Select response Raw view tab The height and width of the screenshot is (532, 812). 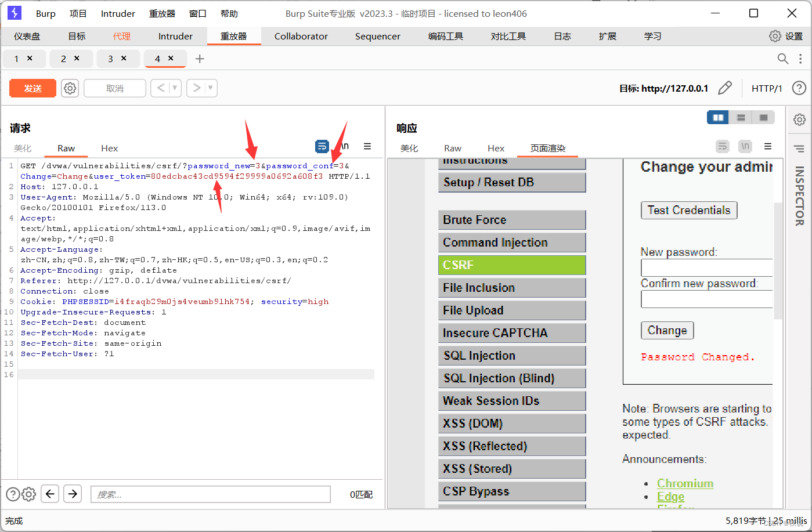453,148
